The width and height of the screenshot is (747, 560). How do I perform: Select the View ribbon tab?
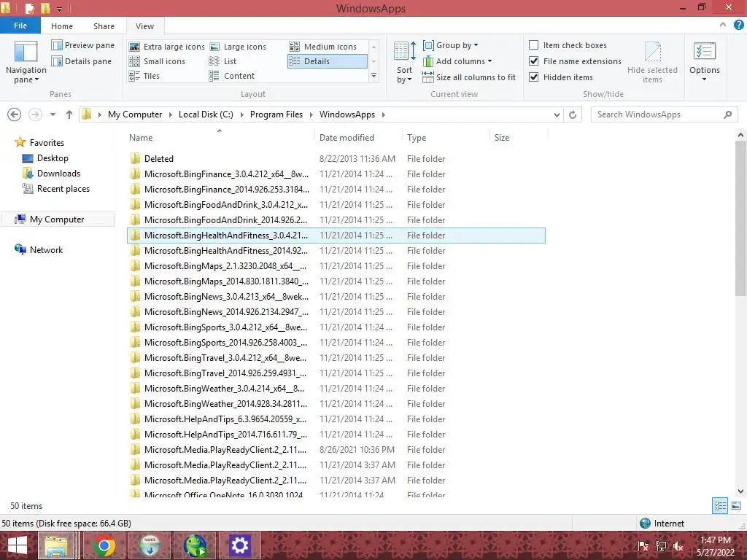144,26
